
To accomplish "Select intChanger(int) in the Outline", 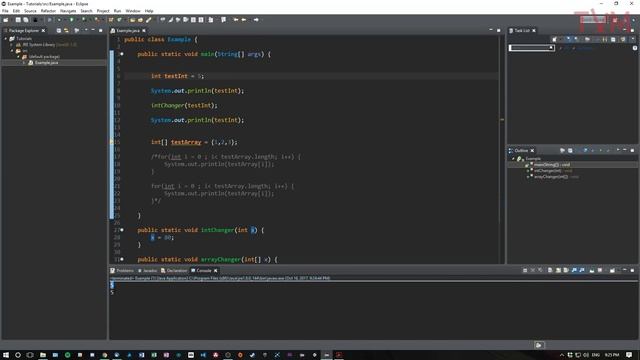I will tap(553, 171).
